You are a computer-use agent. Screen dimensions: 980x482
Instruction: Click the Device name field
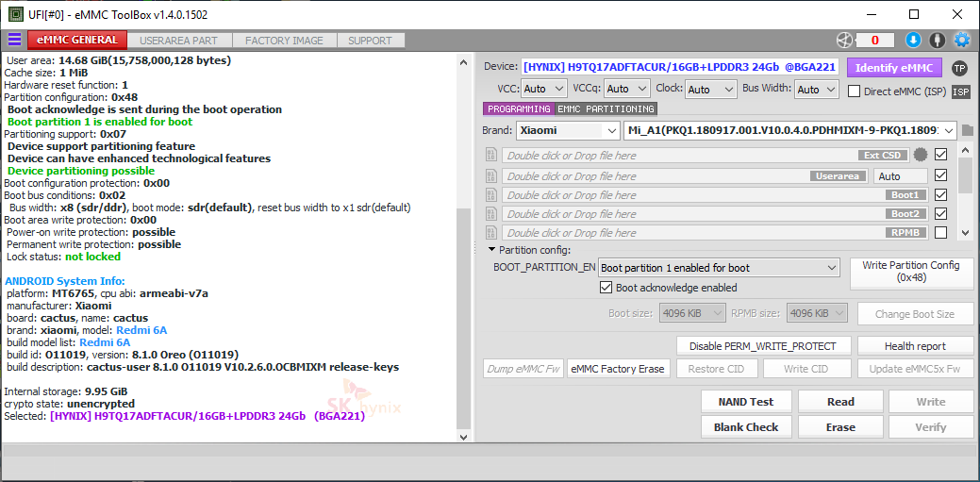[679, 68]
